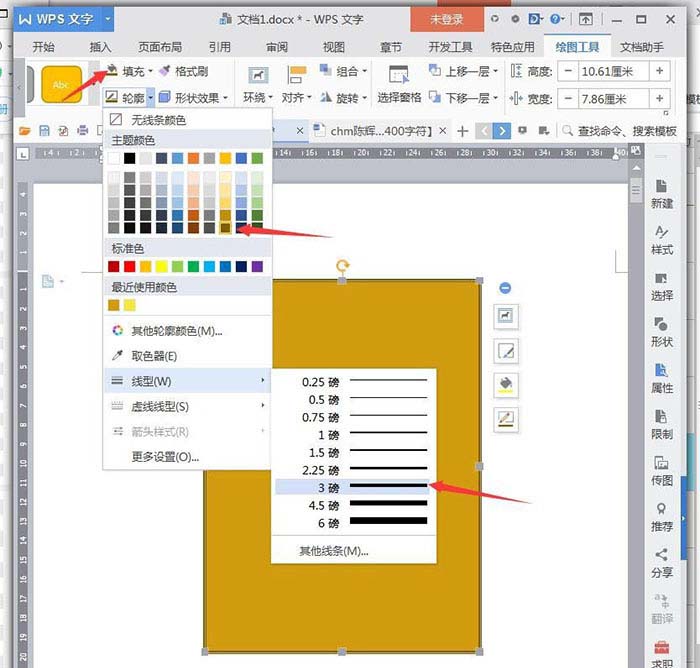Expand the outline (轮廓) dropdown arrow
The image size is (700, 668).
point(150,97)
